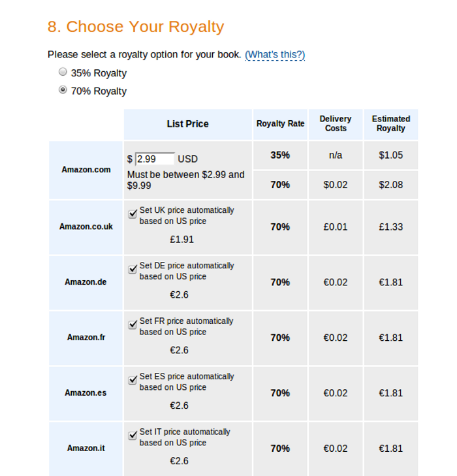Uncheck automatic UK price setting
The width and height of the screenshot is (457, 476).
pos(133,214)
